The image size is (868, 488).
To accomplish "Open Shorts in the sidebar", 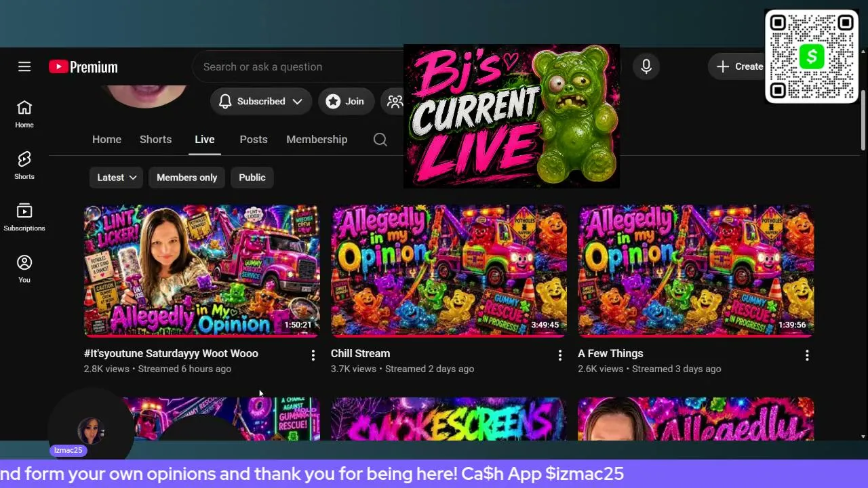I will (x=24, y=166).
